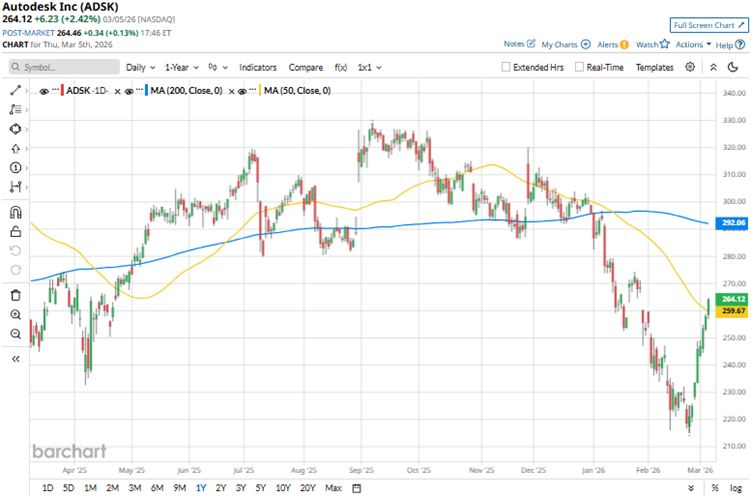This screenshot has width=752, height=496.
Task: Select the 6M time range
Action: (x=157, y=488)
